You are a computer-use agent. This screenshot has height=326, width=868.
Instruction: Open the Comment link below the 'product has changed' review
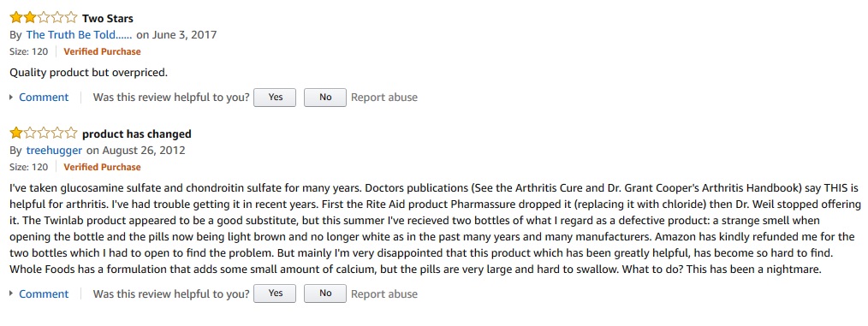point(44,293)
